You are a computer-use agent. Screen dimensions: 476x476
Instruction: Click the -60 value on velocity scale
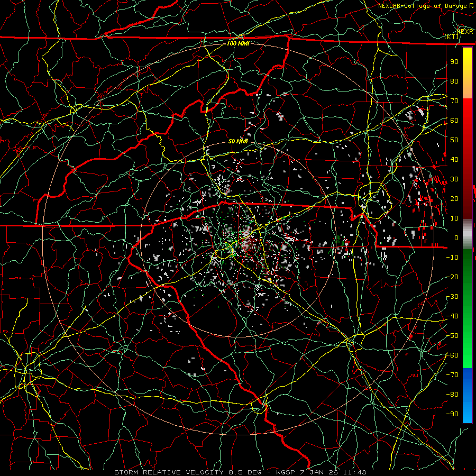pos(452,355)
